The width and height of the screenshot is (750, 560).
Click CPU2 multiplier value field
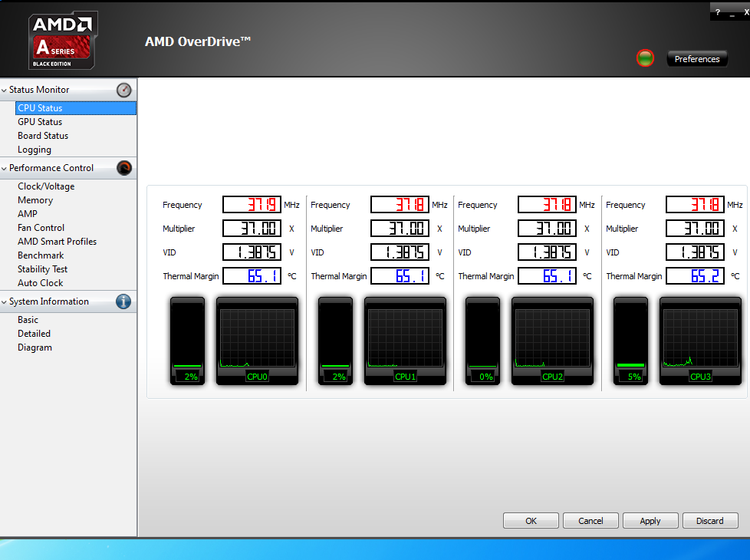(x=548, y=229)
